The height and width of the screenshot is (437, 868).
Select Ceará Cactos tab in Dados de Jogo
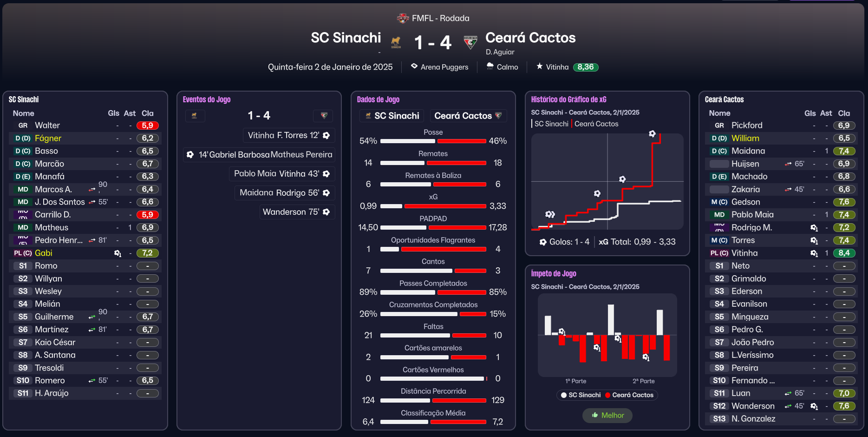point(468,116)
